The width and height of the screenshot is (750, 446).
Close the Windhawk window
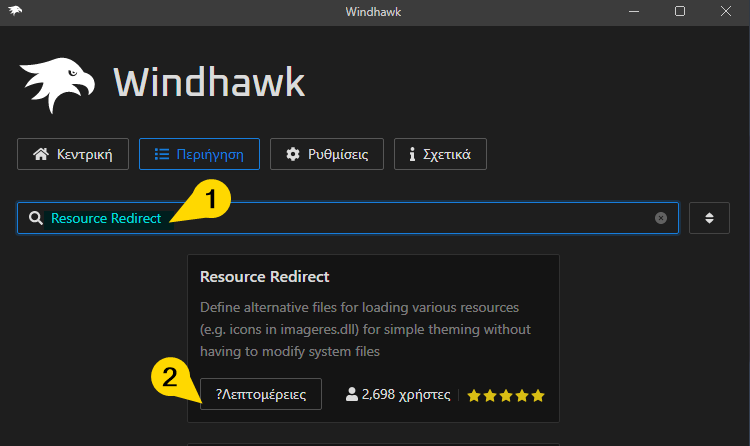click(x=726, y=11)
